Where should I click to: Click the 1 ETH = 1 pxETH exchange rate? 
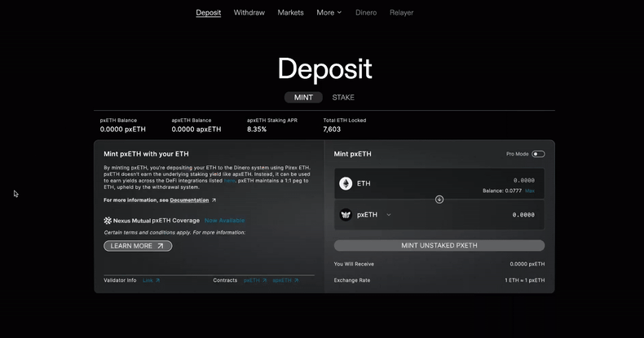coord(524,280)
